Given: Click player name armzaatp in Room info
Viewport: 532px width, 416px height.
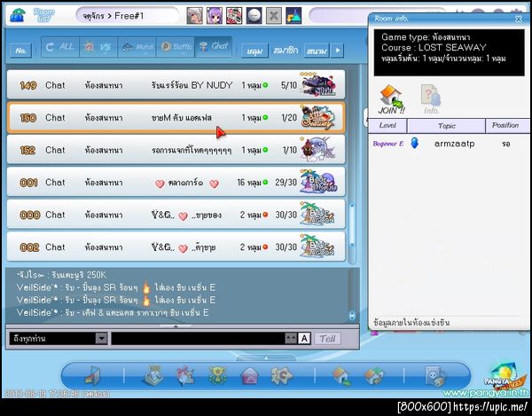Looking at the screenshot, I should 454,143.
